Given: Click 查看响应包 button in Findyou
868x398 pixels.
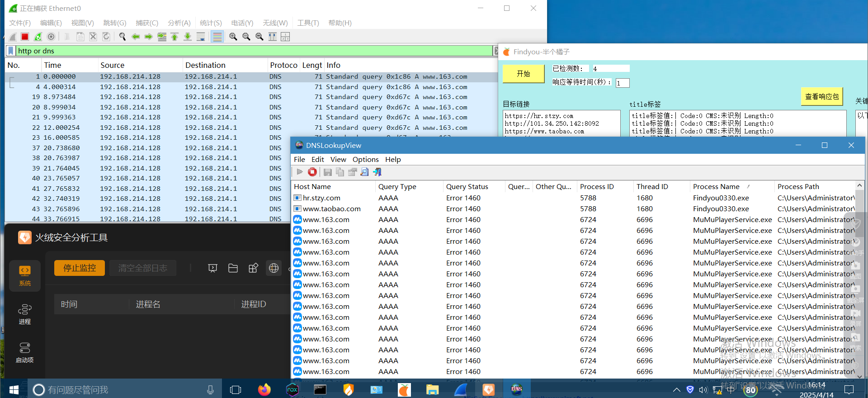Looking at the screenshot, I should [x=822, y=96].
